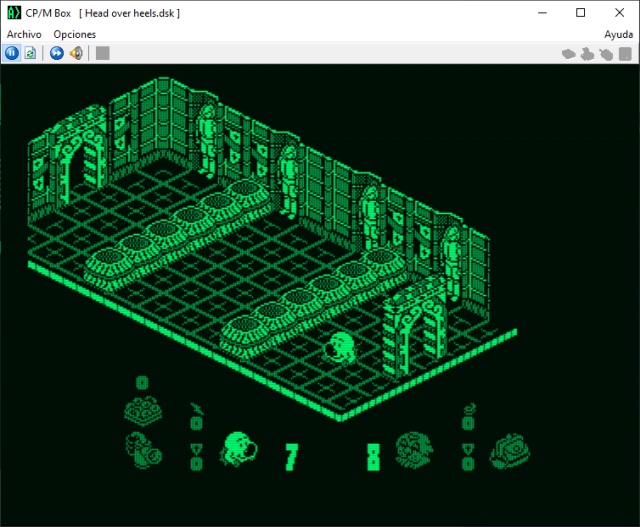Open the Archivo menu
640x527 pixels.
tap(24, 34)
